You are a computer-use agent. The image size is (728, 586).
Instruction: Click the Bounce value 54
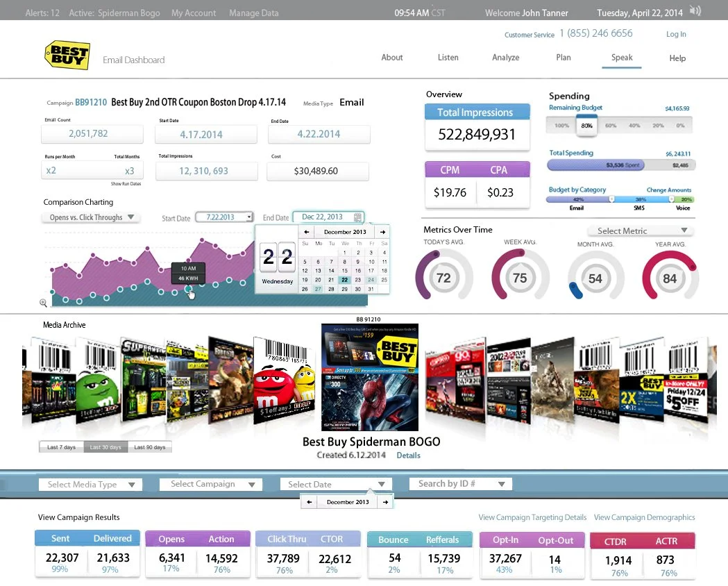(395, 558)
